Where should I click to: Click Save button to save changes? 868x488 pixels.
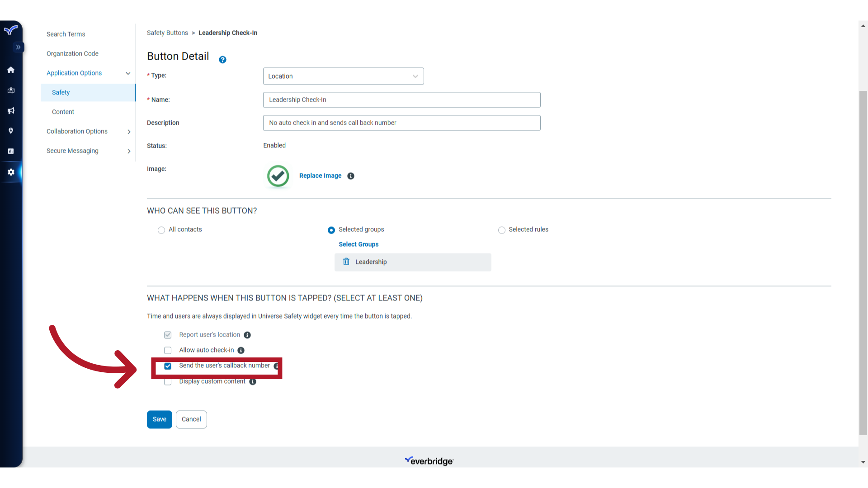coord(159,418)
